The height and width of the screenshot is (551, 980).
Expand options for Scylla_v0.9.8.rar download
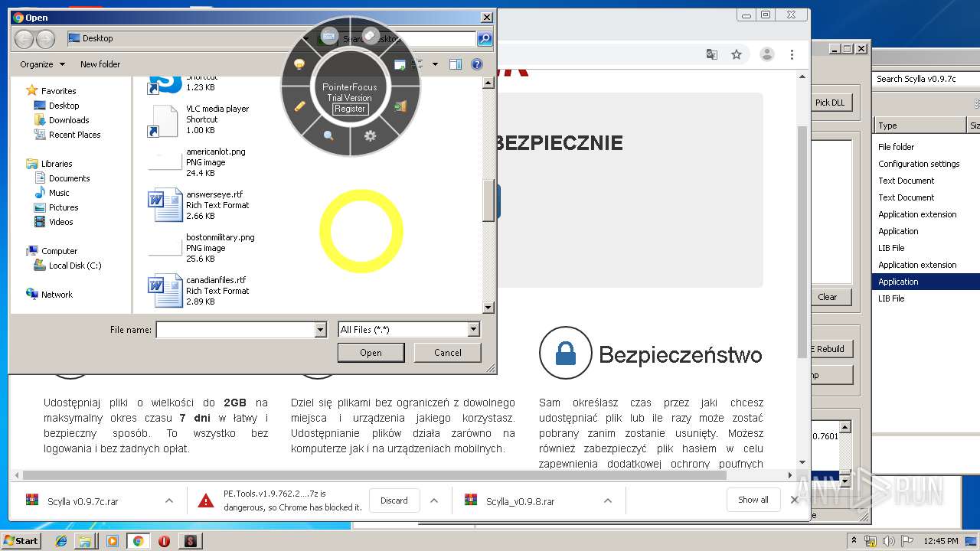(x=607, y=501)
